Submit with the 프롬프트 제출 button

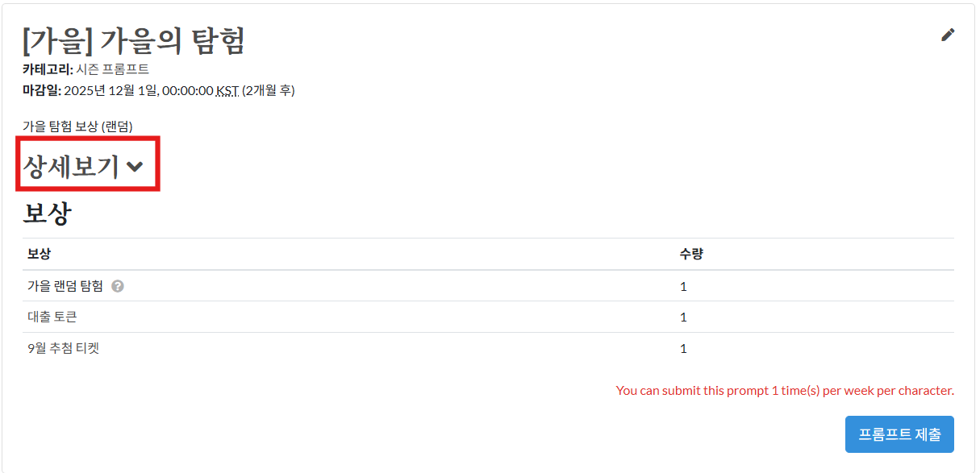tap(899, 434)
